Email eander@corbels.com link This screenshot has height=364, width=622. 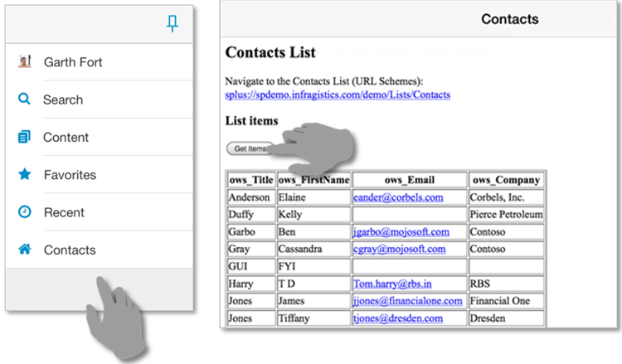(398, 198)
